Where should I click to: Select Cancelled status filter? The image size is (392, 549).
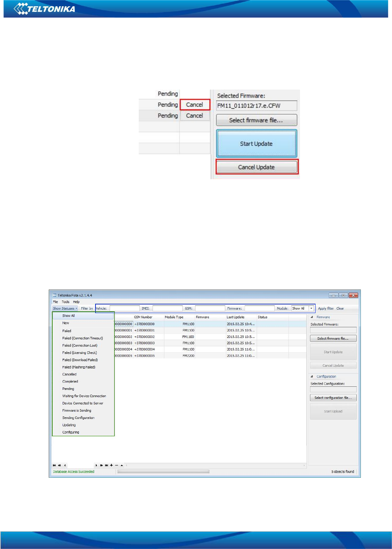pyautogui.click(x=83, y=374)
